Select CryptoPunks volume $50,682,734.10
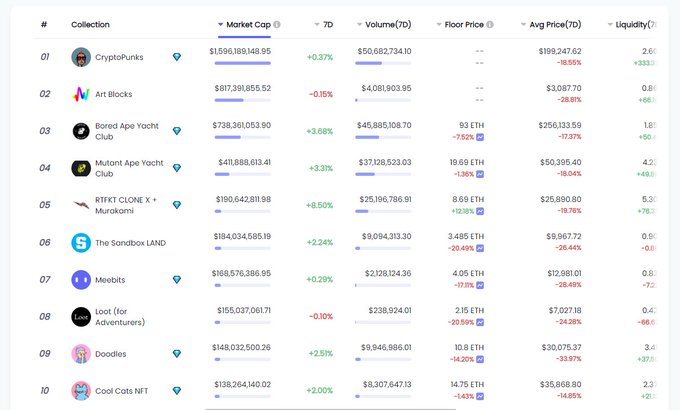 384,51
